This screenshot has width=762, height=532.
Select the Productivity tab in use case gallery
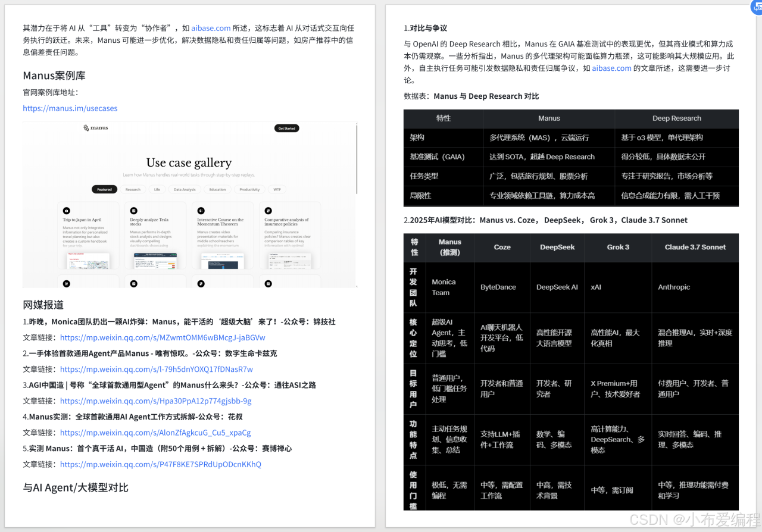[x=249, y=189]
